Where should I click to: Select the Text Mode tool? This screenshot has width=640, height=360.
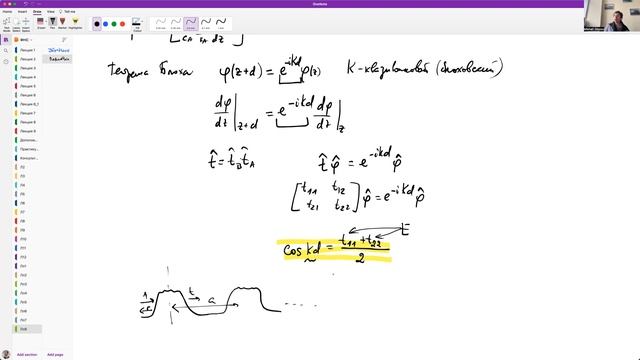coord(7,24)
